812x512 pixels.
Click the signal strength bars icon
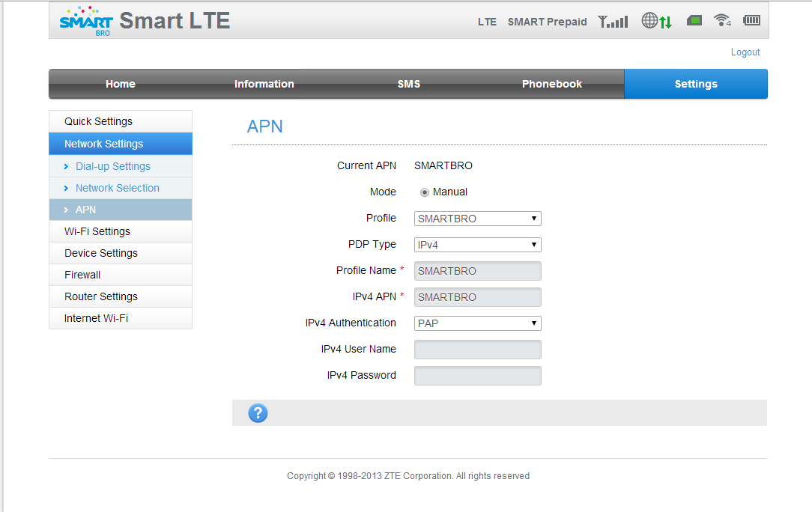coord(613,22)
